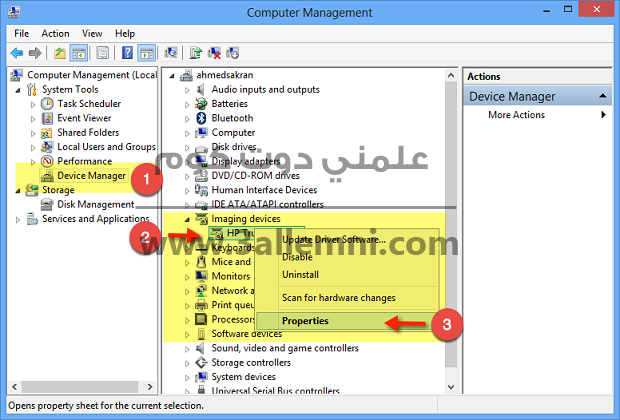
Task: Click the Up one level folder icon
Action: click(61, 53)
